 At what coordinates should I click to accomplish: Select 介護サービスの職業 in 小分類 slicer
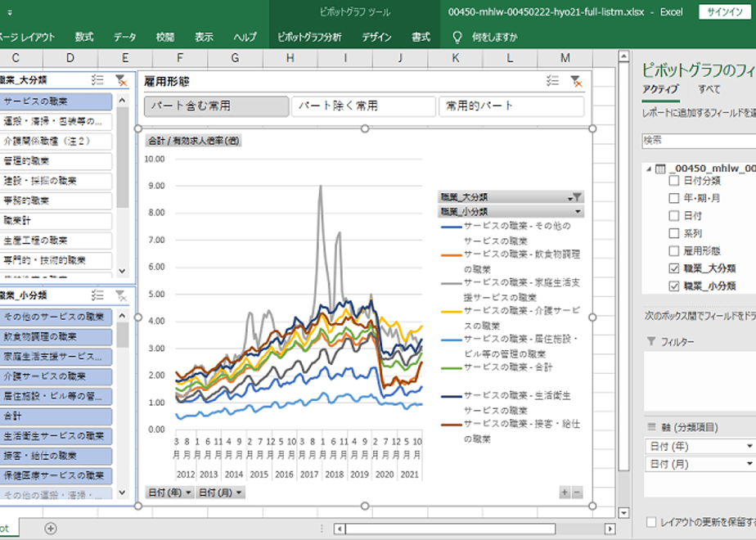pos(56,376)
